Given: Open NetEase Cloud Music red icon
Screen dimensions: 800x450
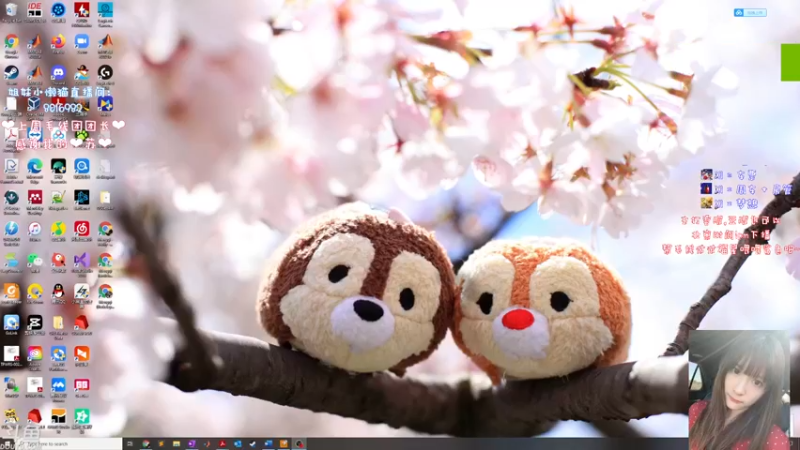Looking at the screenshot, I should coord(82,229).
